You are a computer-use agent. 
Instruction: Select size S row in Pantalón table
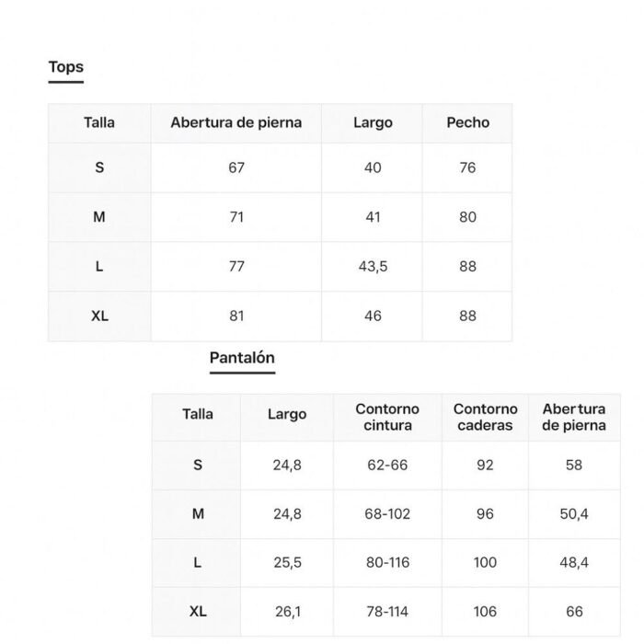click(x=386, y=466)
